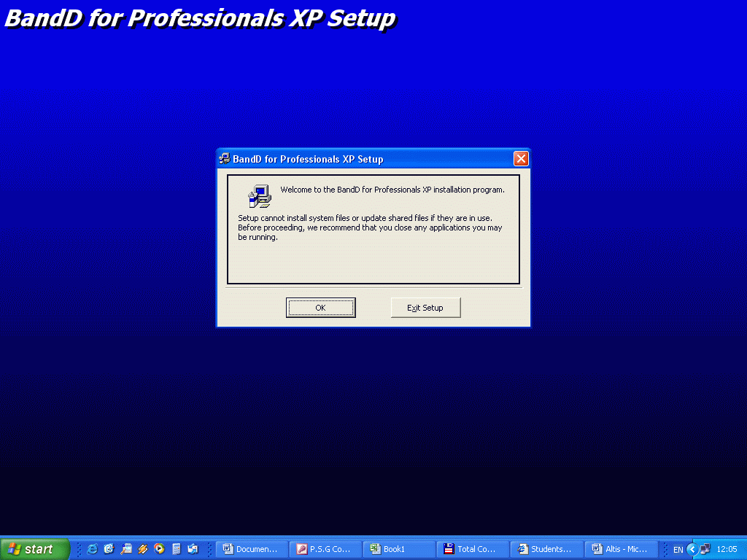Click the search magnifier Quick Launch icon
The image size is (747, 560).
pyautogui.click(x=125, y=549)
